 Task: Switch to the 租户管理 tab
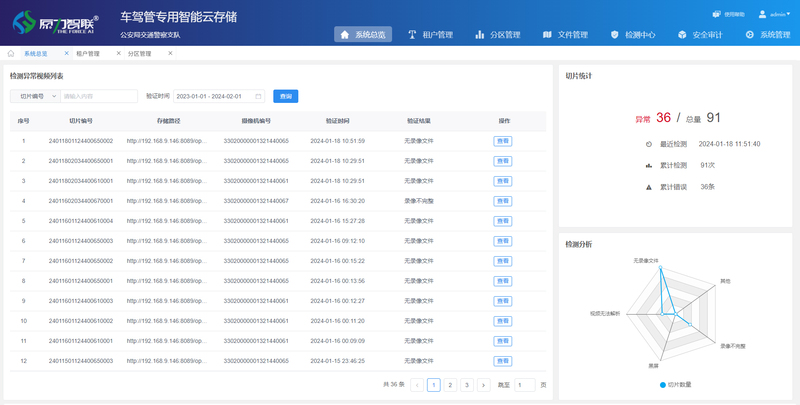coord(88,54)
